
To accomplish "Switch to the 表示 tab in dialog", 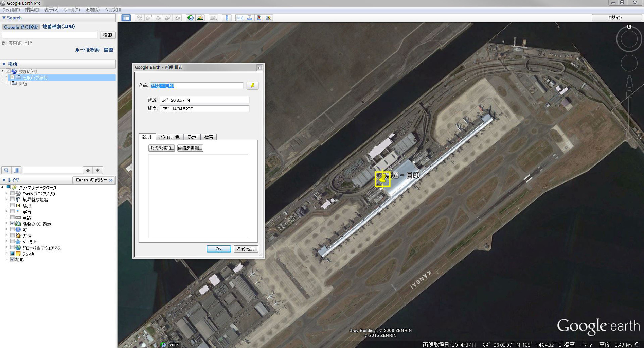I will click(x=192, y=137).
